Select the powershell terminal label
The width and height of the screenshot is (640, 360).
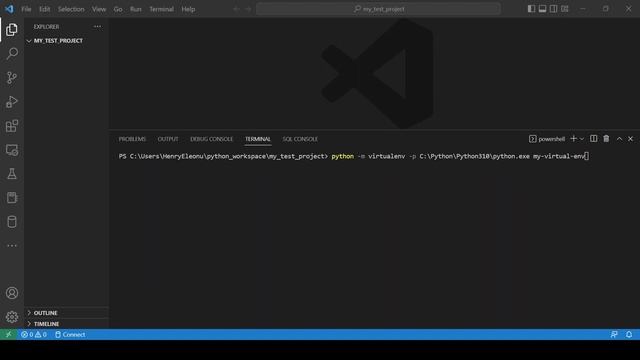tap(547, 139)
